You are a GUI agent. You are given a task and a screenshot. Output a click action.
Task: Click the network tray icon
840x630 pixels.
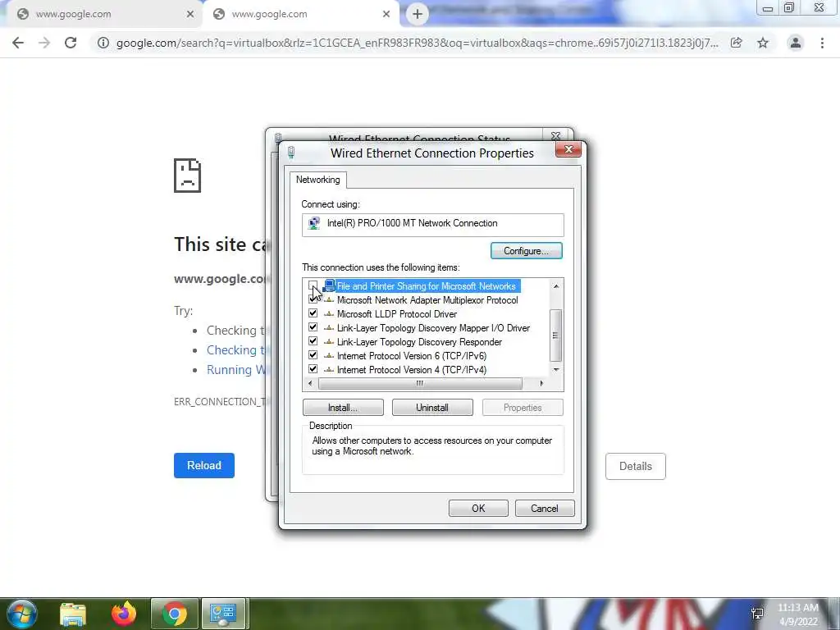[757, 614]
